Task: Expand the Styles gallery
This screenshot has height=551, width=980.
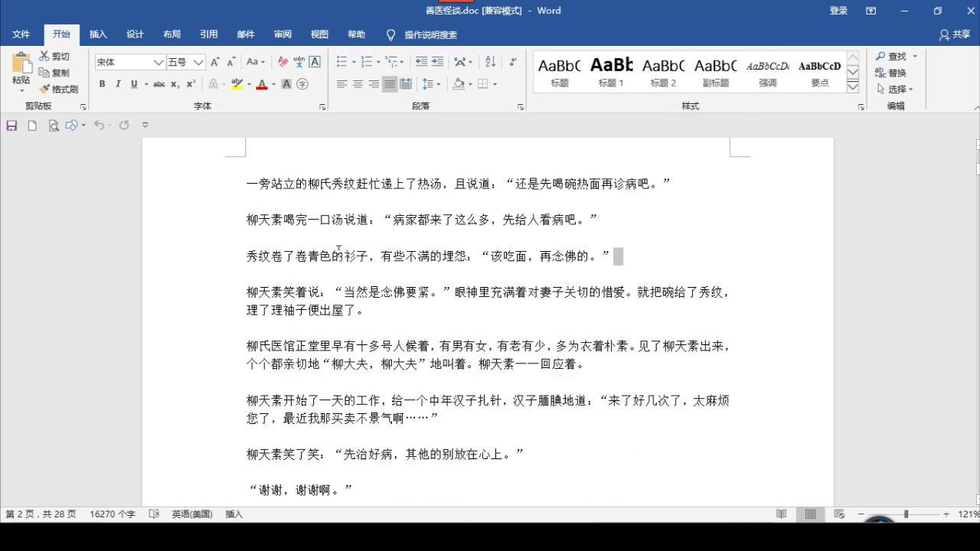Action: 852,86
